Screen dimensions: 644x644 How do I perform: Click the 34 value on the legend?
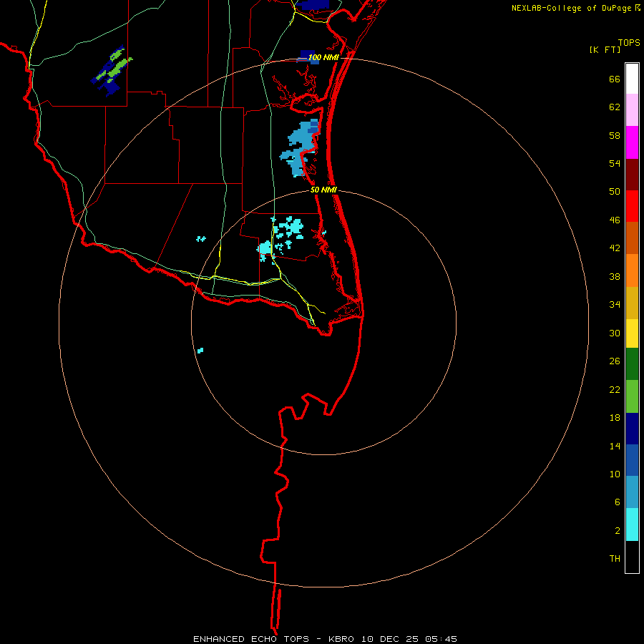click(615, 305)
